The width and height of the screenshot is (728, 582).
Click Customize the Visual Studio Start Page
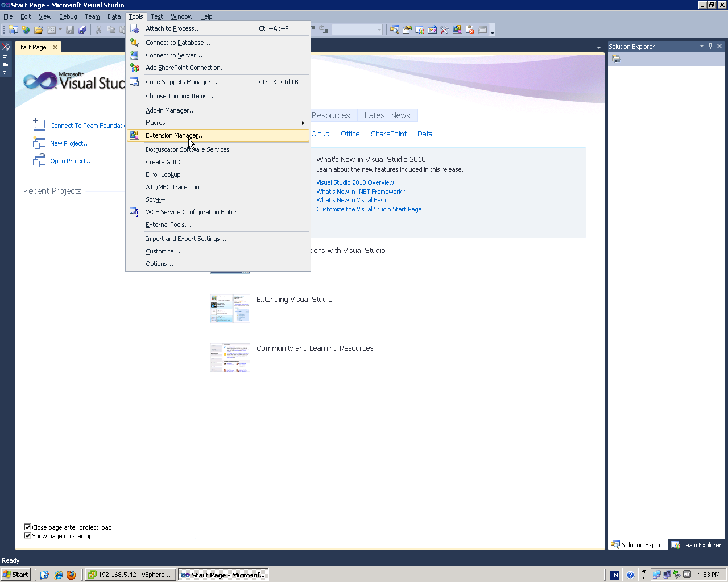(369, 209)
